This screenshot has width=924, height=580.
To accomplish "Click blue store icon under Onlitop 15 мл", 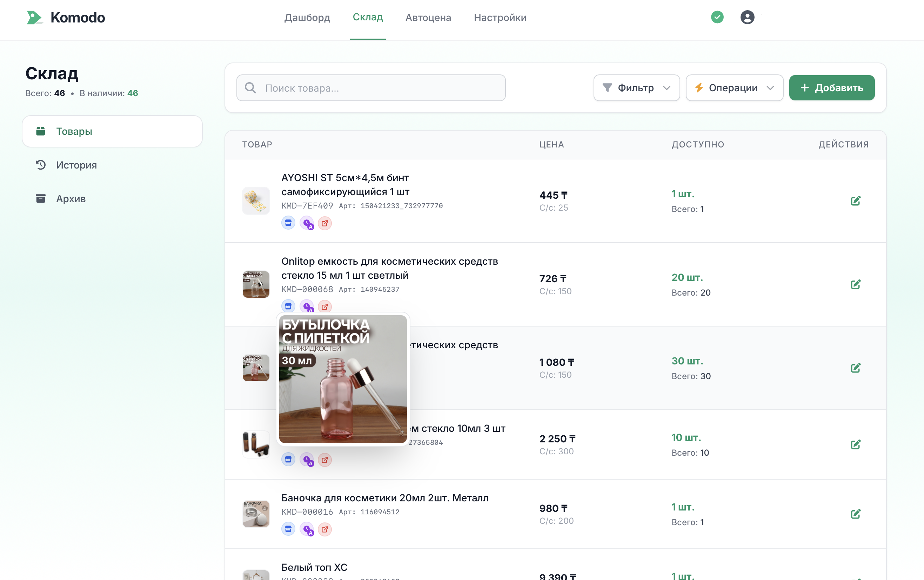I will point(288,306).
